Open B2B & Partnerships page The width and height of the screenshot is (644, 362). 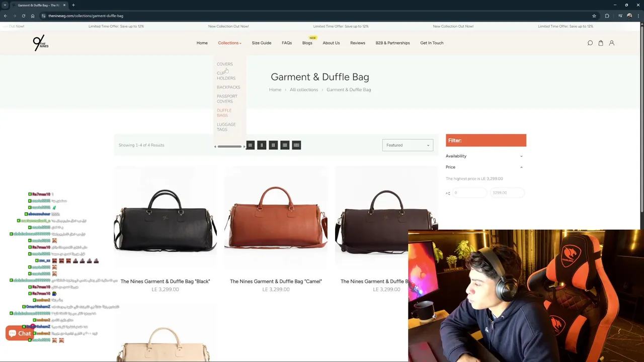pos(392,43)
